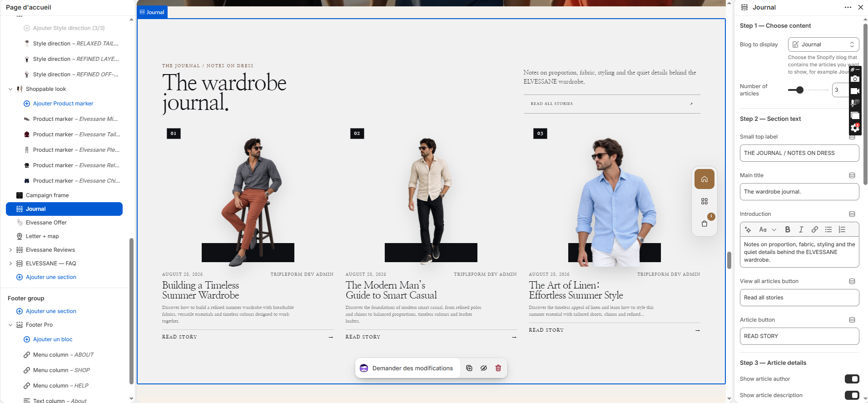This screenshot has height=403, width=868.
Task: Expand the Elvessane Reviews section
Action: point(10,250)
